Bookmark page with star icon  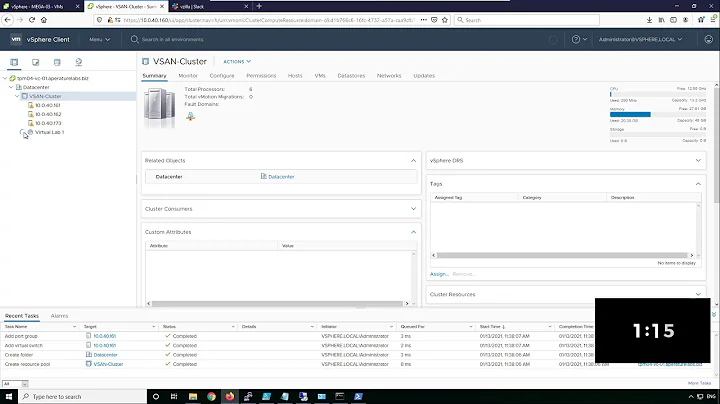click(x=444, y=20)
